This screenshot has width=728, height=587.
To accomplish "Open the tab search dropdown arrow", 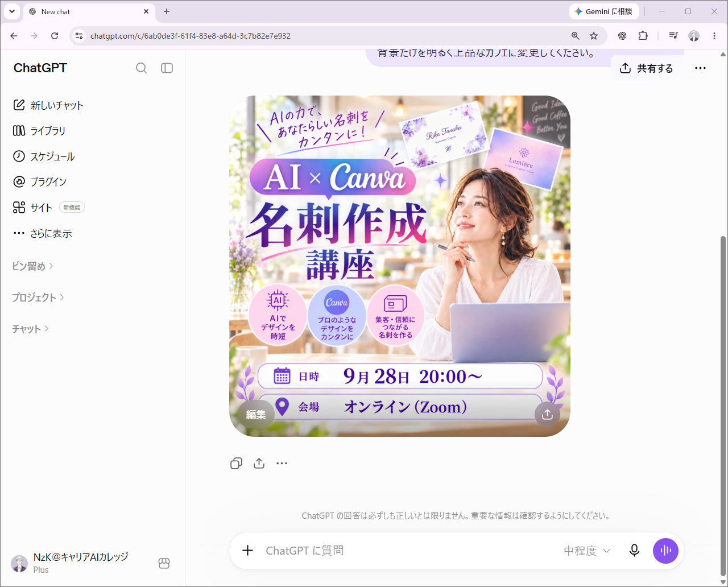I will coord(11,11).
